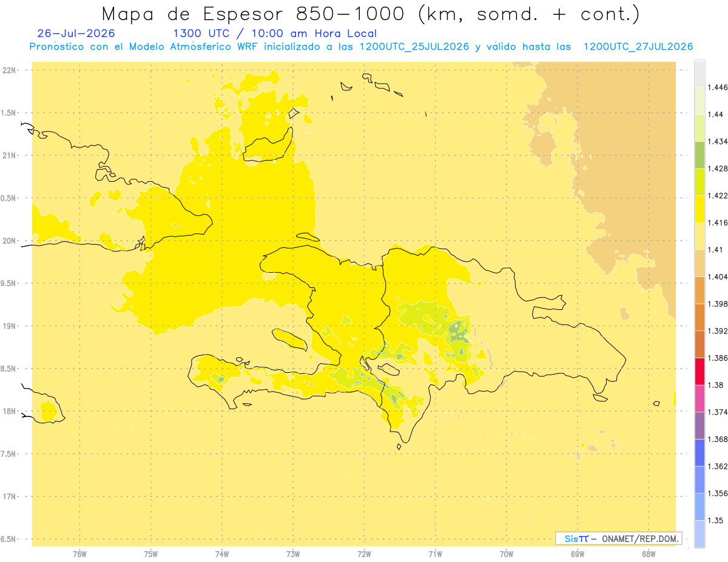Select the legend value '1.446'
Viewport: 728px width, 562px height.
(717, 87)
